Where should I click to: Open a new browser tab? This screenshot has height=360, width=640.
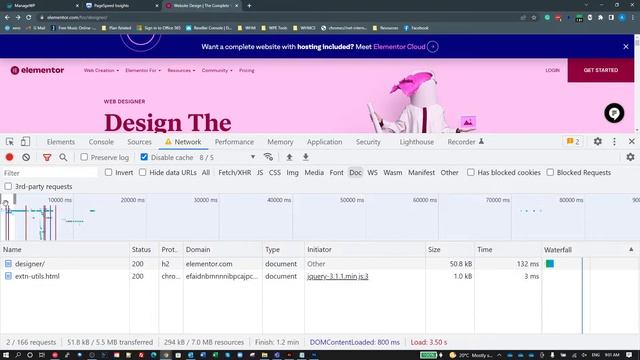(x=249, y=6)
